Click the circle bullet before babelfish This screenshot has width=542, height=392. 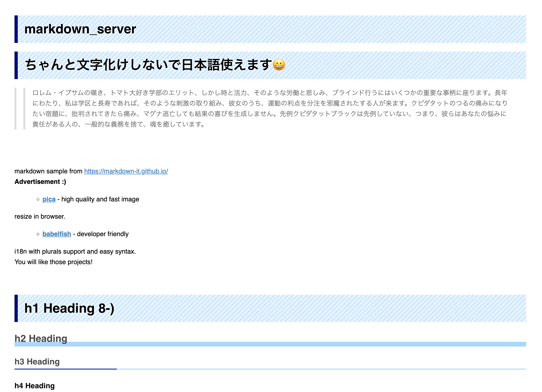[38, 234]
